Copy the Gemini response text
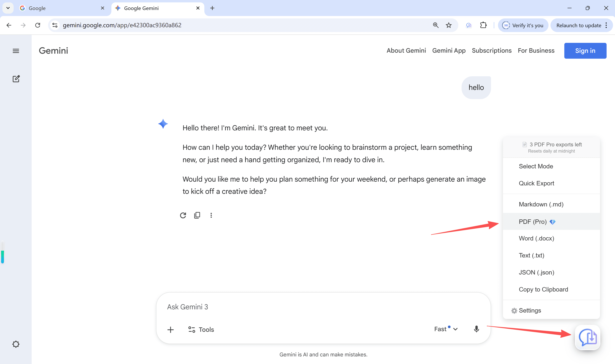The width and height of the screenshot is (615, 364). point(197,215)
